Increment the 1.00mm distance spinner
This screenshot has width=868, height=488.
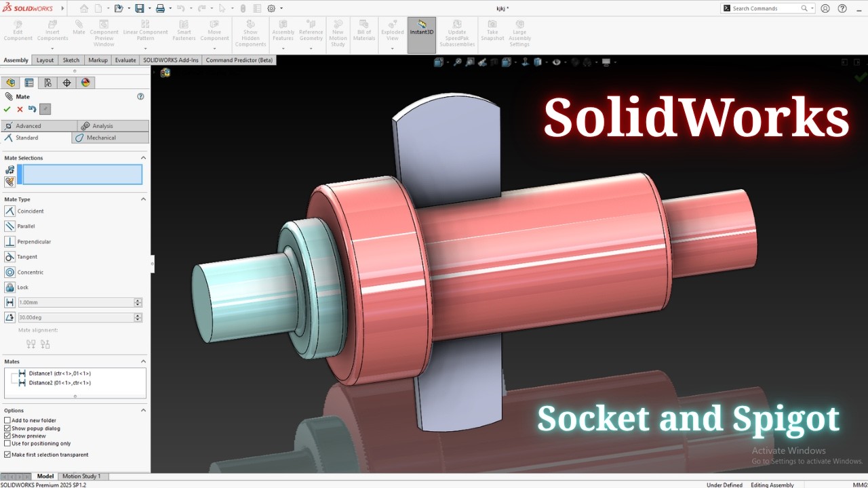coord(138,300)
